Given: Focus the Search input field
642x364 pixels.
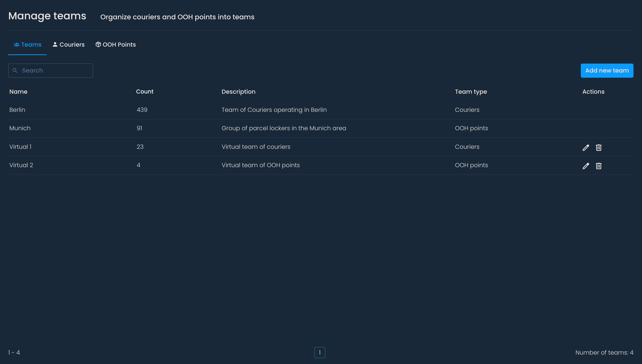Looking at the screenshot, I should pyautogui.click(x=55, y=70).
